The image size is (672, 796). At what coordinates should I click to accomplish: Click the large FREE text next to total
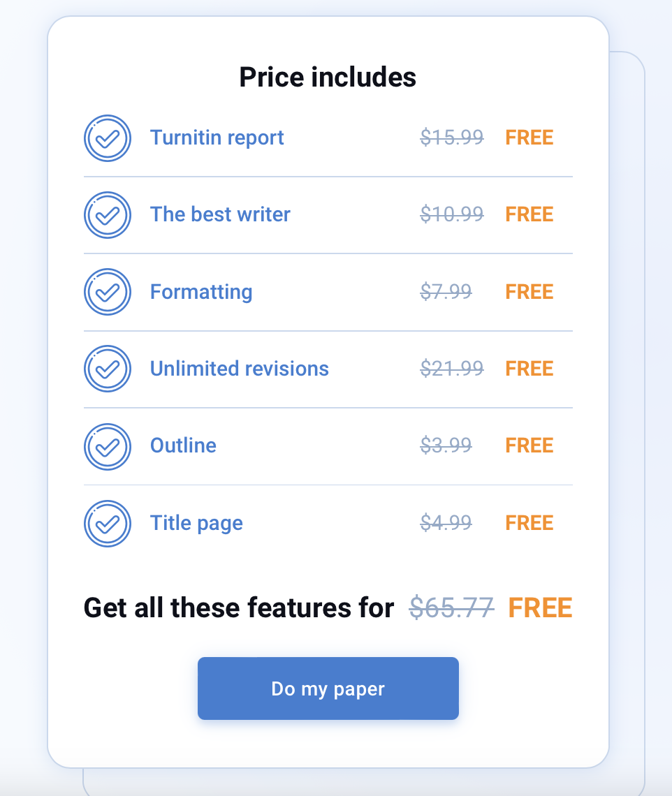coord(540,607)
